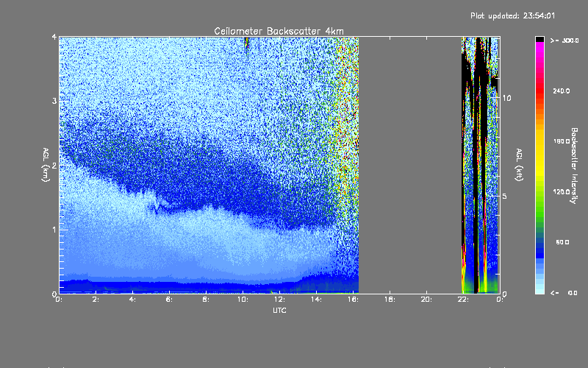The width and height of the screenshot is (588, 368).
Task: Click the '10:' tick label on the UTC axis
Action: click(243, 300)
